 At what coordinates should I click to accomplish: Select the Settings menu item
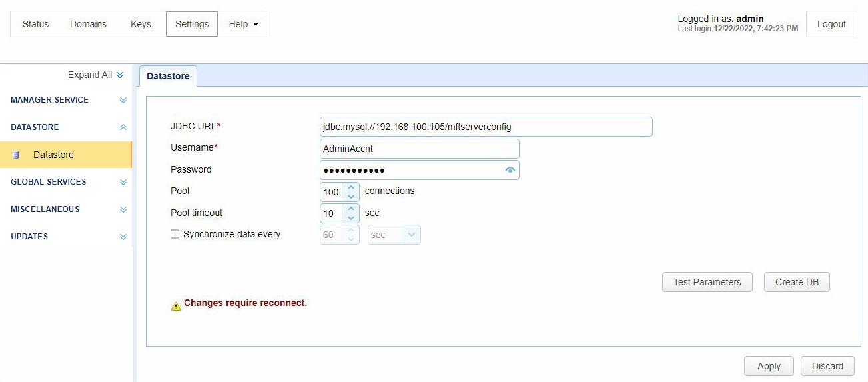[x=192, y=24]
